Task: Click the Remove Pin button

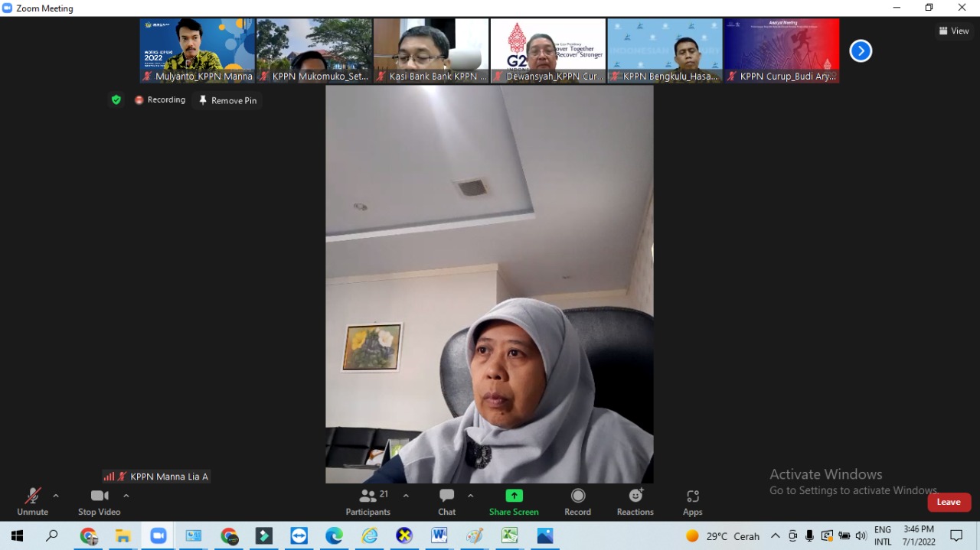Action: pyautogui.click(x=227, y=100)
